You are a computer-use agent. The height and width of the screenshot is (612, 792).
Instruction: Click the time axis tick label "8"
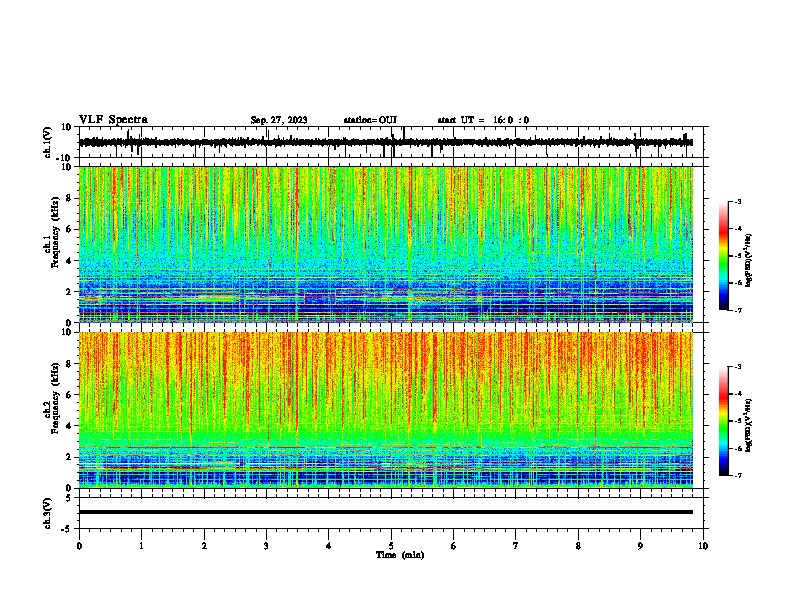pyautogui.click(x=578, y=546)
